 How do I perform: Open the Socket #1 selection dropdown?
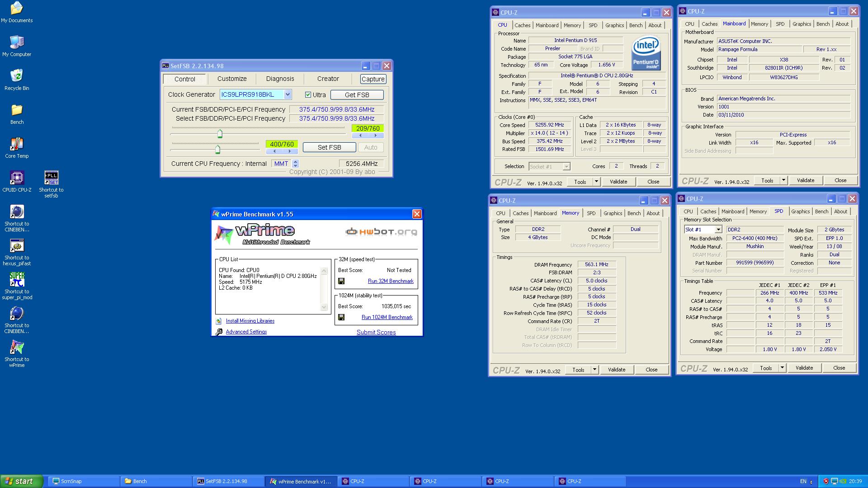click(x=566, y=167)
